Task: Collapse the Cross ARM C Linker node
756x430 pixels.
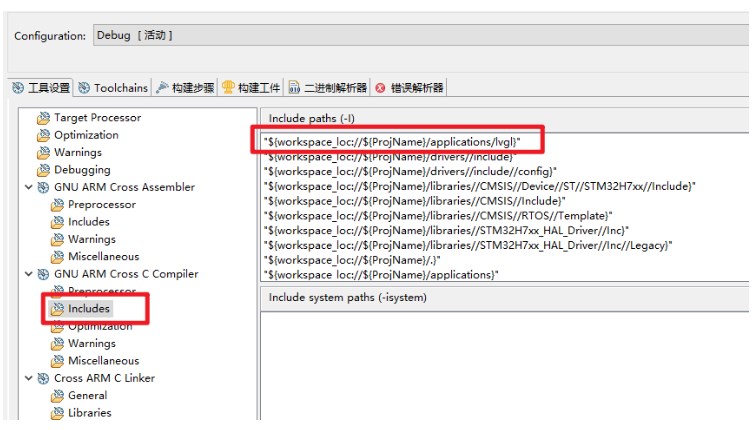Action: point(29,378)
